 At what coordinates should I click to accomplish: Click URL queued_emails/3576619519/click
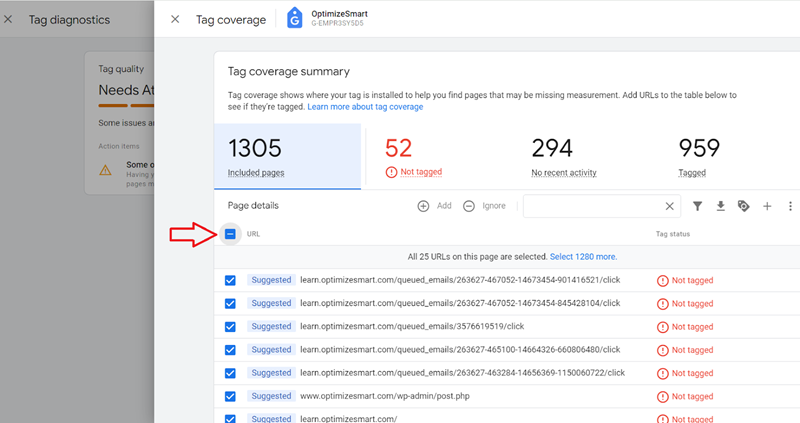click(x=412, y=327)
